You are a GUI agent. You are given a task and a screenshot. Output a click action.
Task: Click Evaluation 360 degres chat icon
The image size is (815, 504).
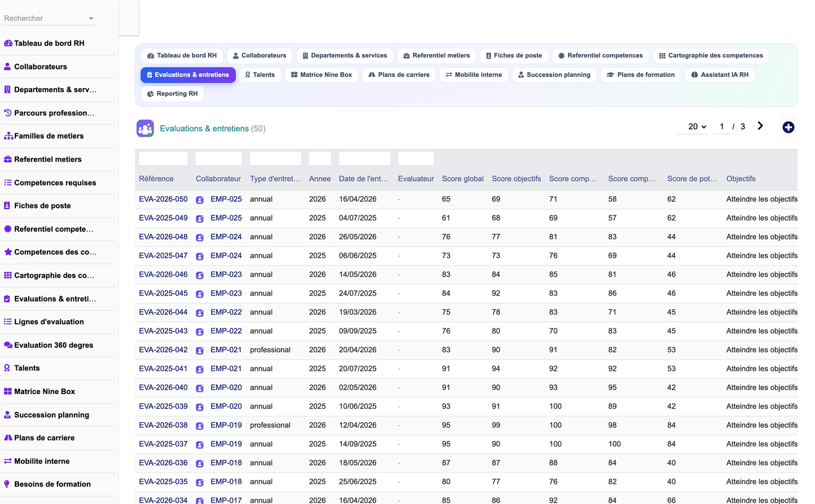pyautogui.click(x=8, y=345)
